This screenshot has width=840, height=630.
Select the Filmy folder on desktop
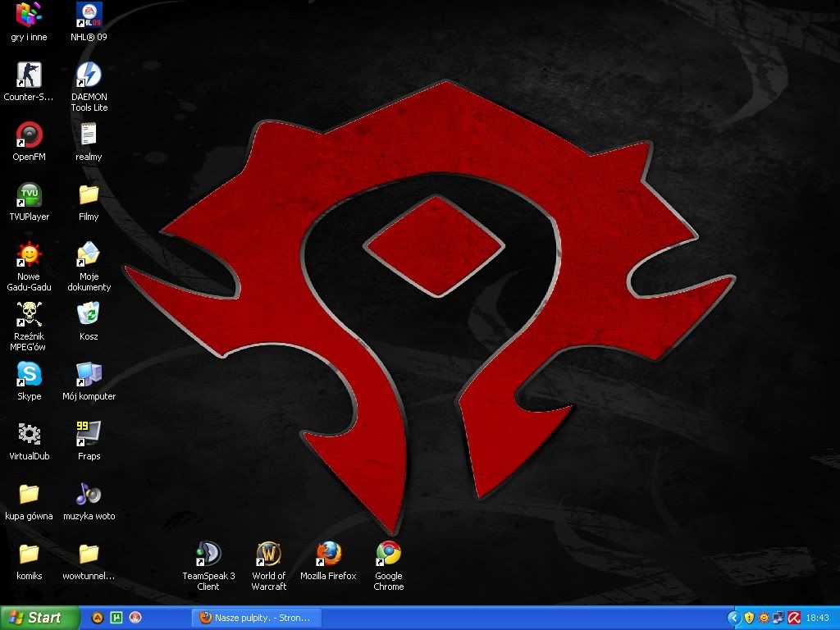pyautogui.click(x=89, y=195)
